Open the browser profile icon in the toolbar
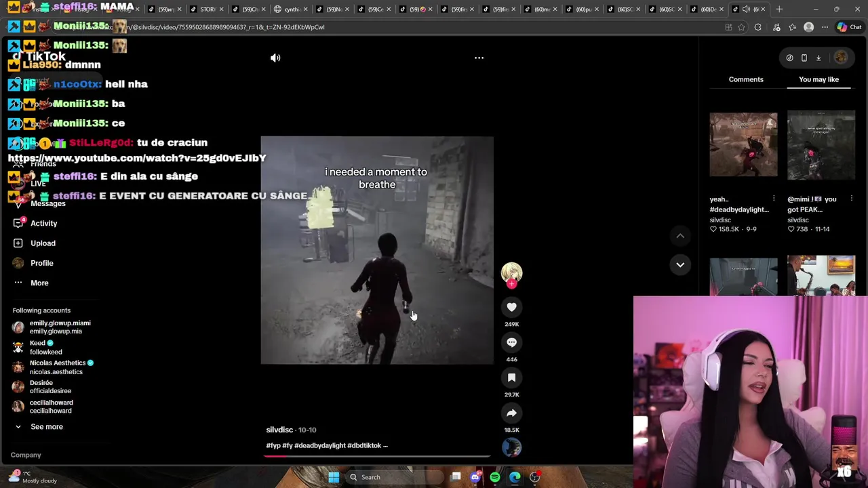This screenshot has width=868, height=488. coord(808,27)
